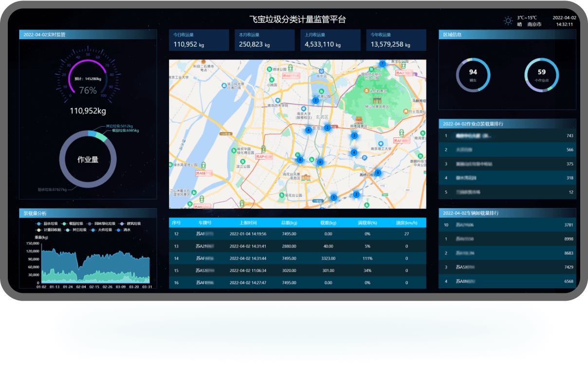Select map cluster marker numbered 7
Viewport: 588px width, 367px height.
click(383, 64)
